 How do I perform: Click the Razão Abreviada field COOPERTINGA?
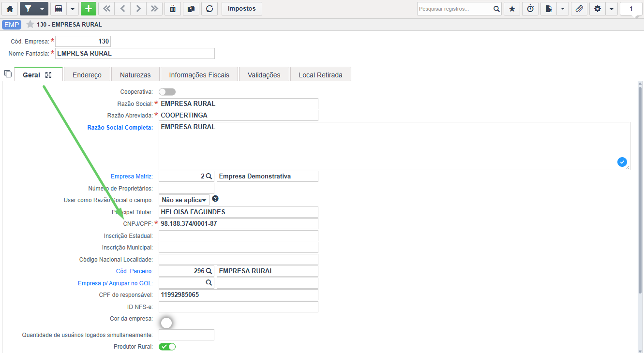239,115
